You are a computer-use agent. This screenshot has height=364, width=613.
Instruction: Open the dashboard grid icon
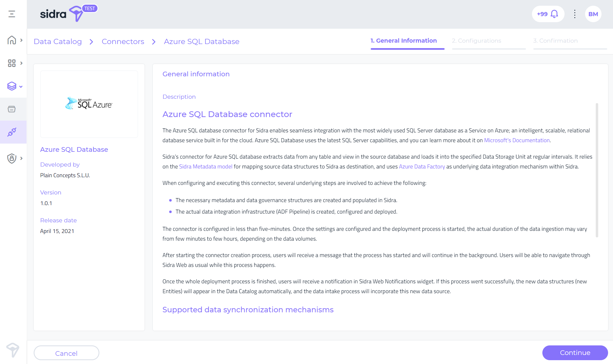coord(12,63)
